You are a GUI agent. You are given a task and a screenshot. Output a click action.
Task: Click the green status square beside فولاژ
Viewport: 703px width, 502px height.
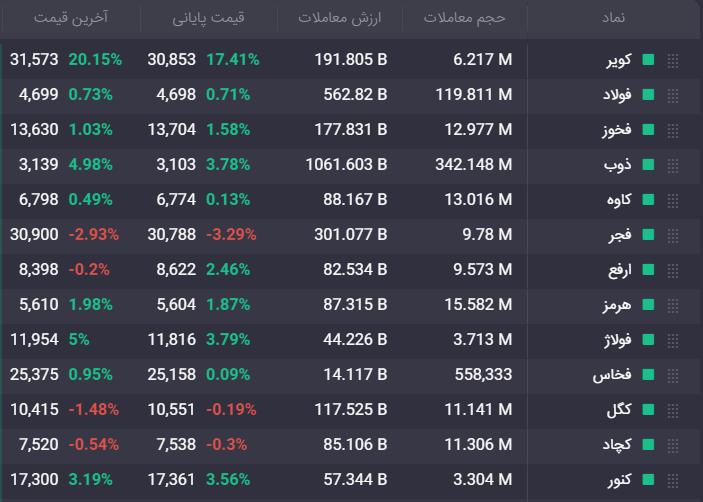[648, 340]
